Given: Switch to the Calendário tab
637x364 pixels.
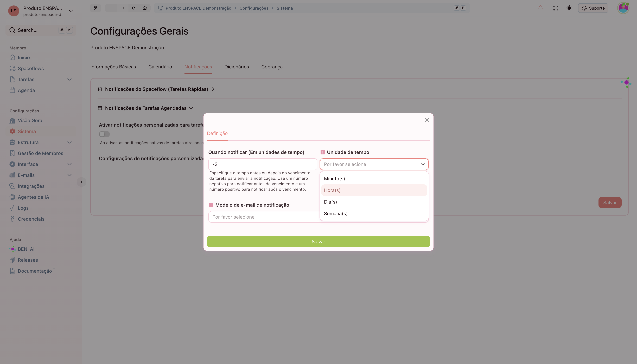Looking at the screenshot, I should click(x=160, y=67).
